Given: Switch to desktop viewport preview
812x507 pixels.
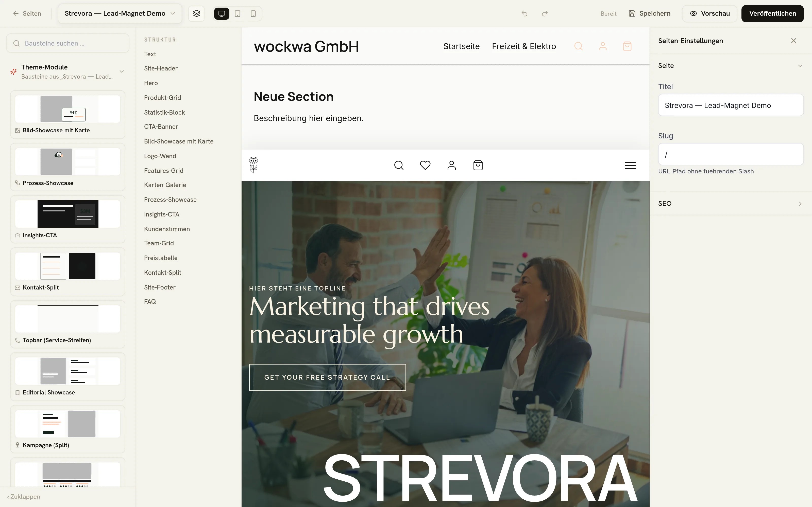Looking at the screenshot, I should click(x=222, y=13).
